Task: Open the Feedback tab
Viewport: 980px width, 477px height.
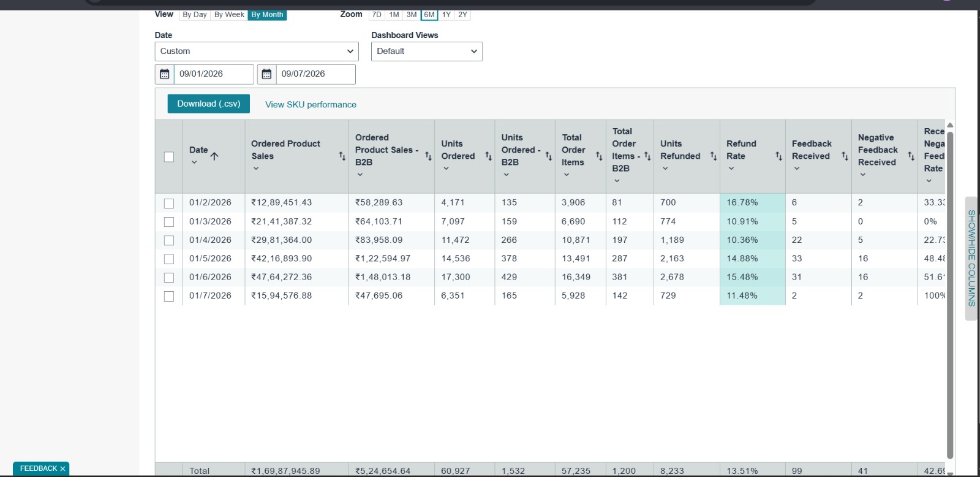Action: (x=38, y=469)
